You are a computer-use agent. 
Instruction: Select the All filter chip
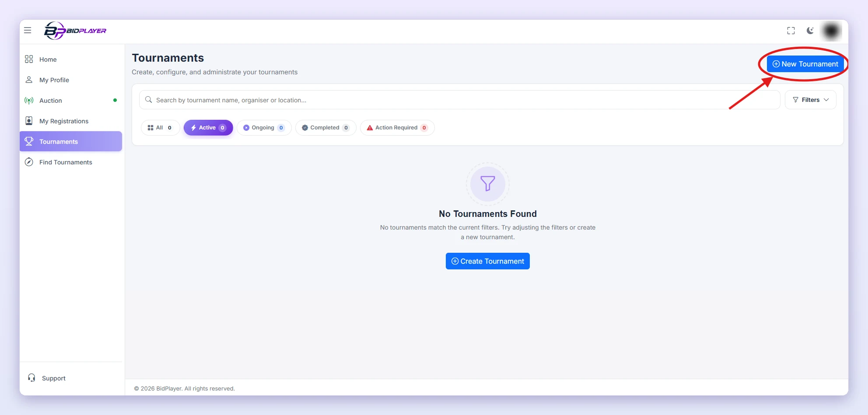(160, 128)
